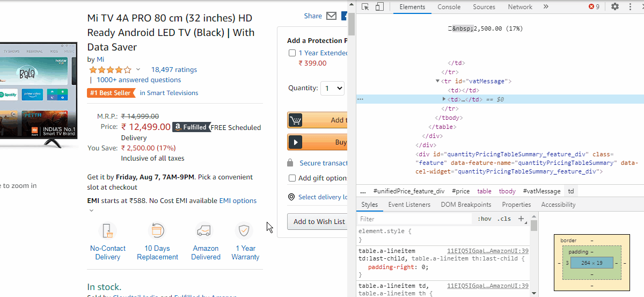Open DevTools settings gear

(x=615, y=7)
